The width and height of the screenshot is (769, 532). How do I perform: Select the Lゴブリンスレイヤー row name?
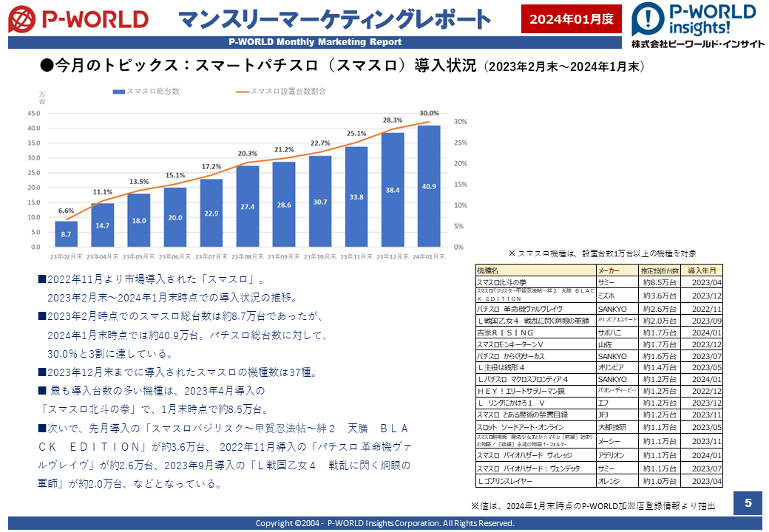504,481
